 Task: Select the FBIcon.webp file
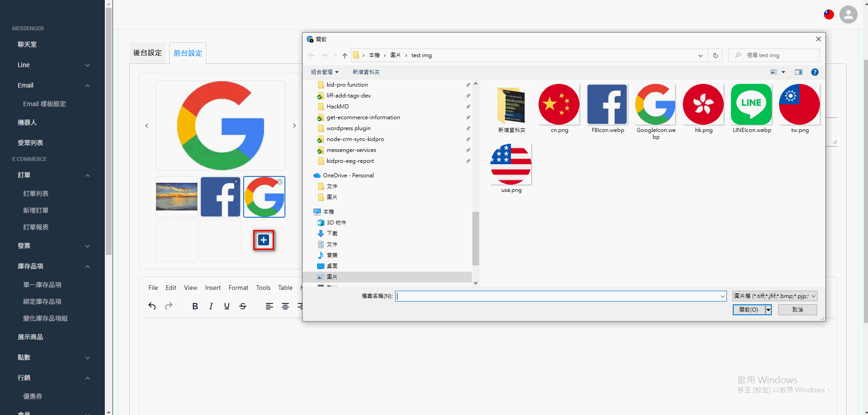[608, 109]
